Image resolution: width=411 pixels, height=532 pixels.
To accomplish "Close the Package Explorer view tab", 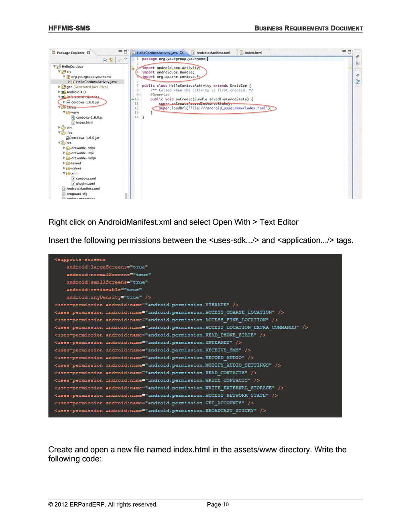I will 88,53.
